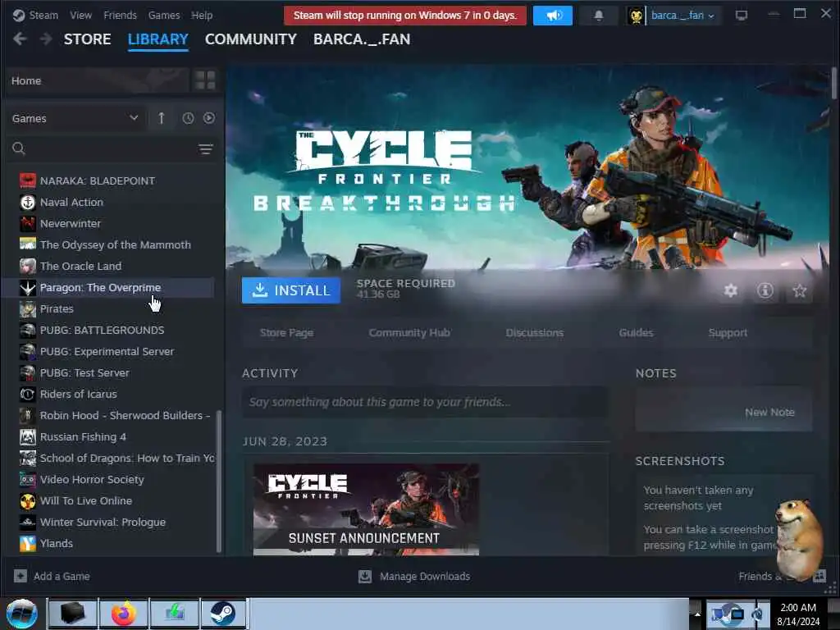Open the Sunset Announcement news thumbnail

tap(366, 509)
